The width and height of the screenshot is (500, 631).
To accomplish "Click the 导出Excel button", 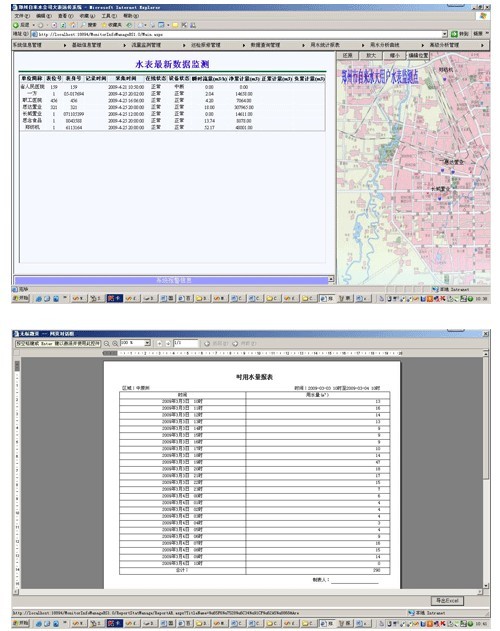I will pos(447,600).
